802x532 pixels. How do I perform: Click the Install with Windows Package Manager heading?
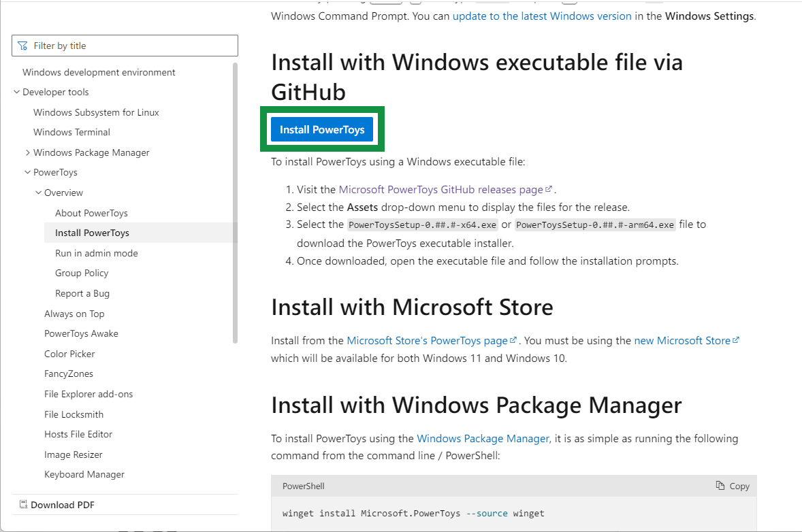pos(476,405)
